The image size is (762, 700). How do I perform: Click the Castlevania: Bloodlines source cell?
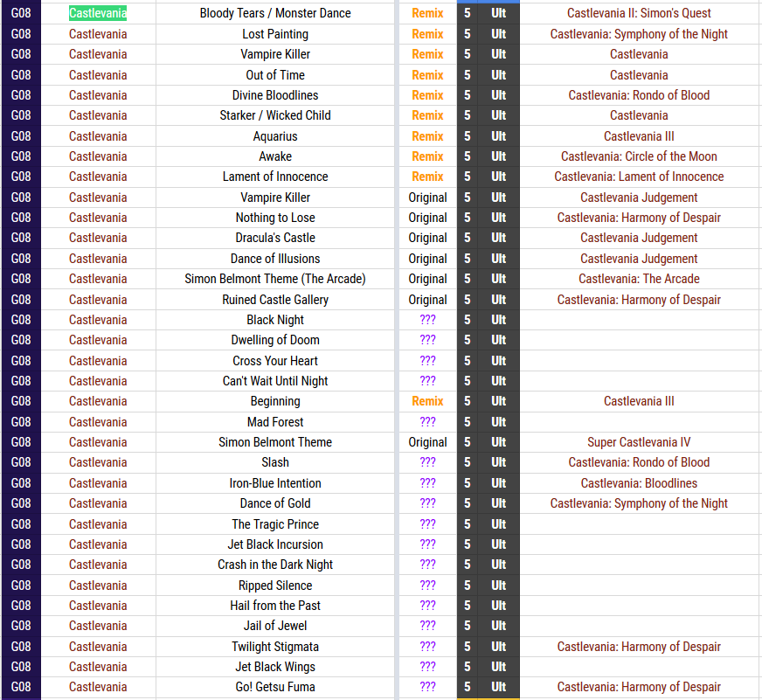tap(639, 483)
